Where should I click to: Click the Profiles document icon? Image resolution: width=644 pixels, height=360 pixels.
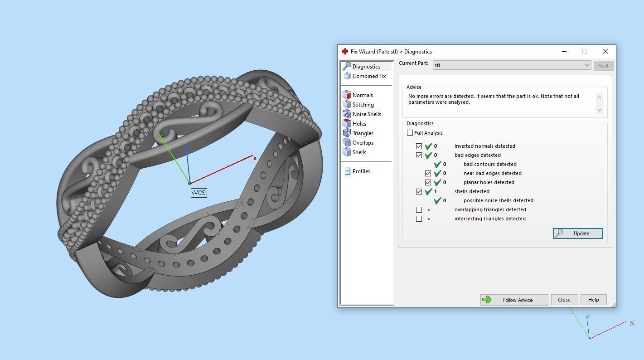tap(348, 171)
